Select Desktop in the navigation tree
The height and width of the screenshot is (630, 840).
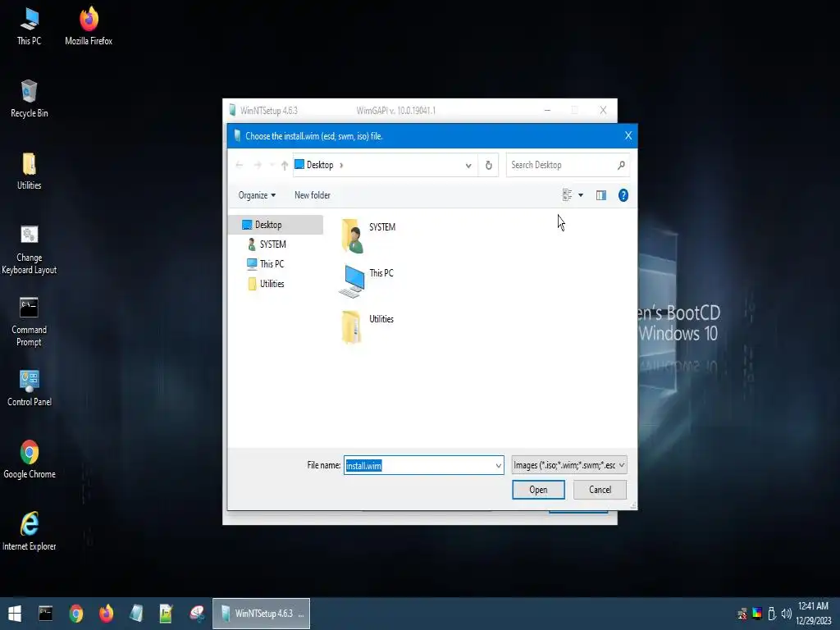click(276, 225)
